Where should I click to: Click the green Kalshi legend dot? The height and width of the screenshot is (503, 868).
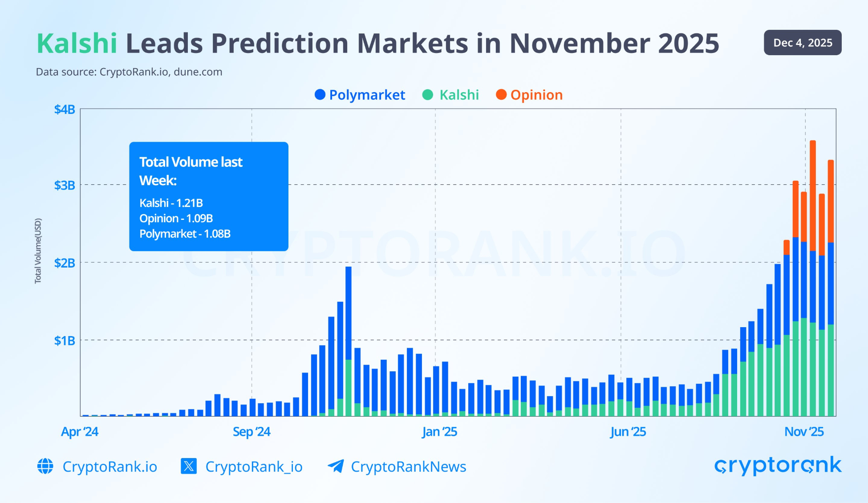click(428, 95)
